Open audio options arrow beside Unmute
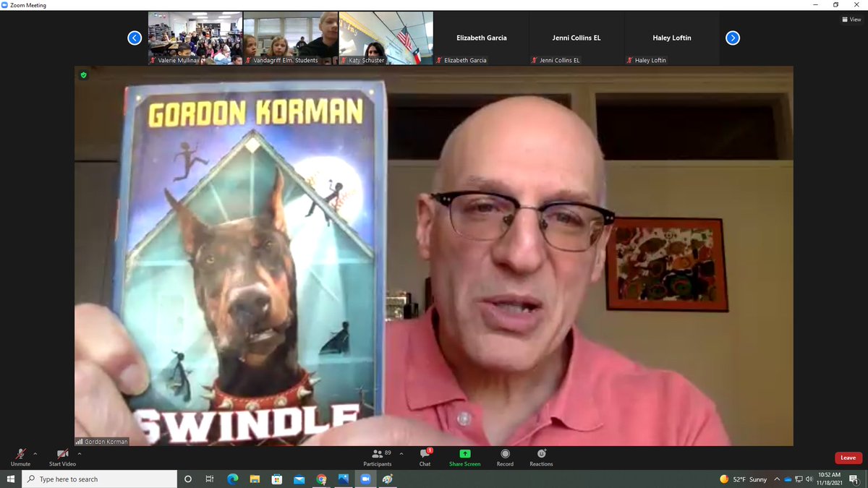 tap(35, 453)
